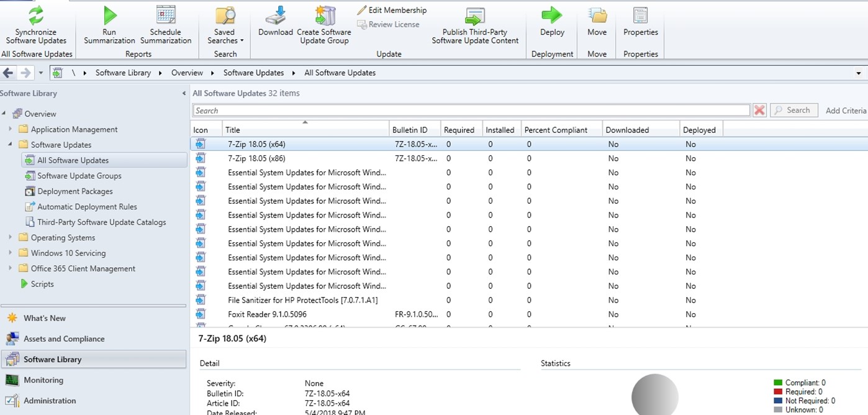The image size is (868, 415).
Task: Select the 7-Zip 18.05 (x86) row
Action: pos(529,158)
